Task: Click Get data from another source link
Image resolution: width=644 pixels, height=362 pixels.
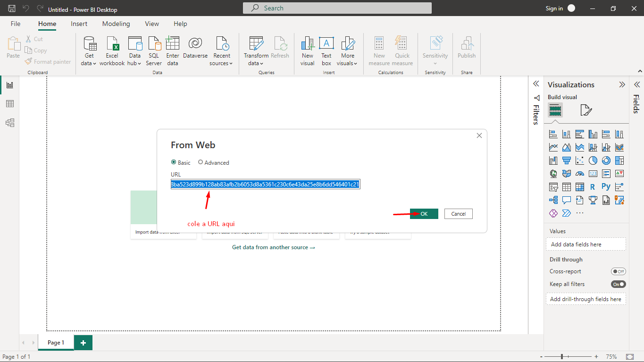Action: (x=274, y=247)
